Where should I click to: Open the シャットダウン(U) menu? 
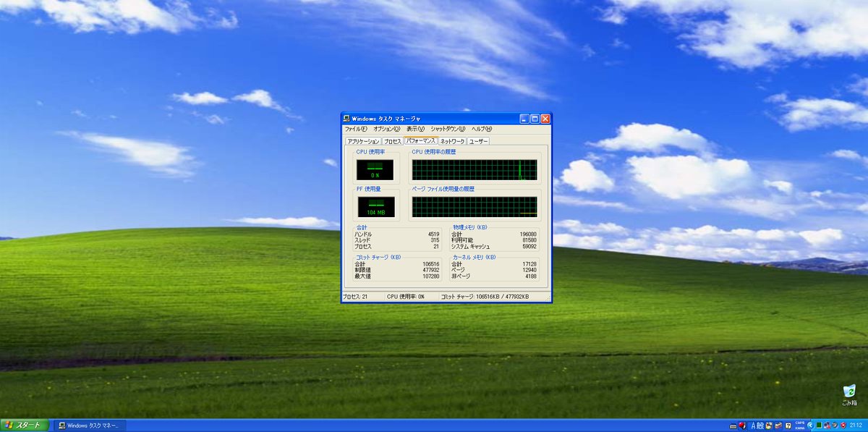click(x=448, y=129)
